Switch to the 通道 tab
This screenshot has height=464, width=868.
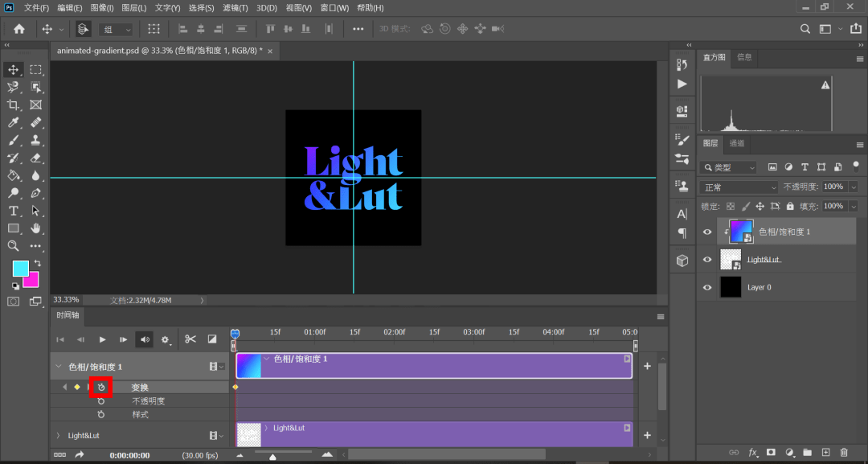point(737,143)
